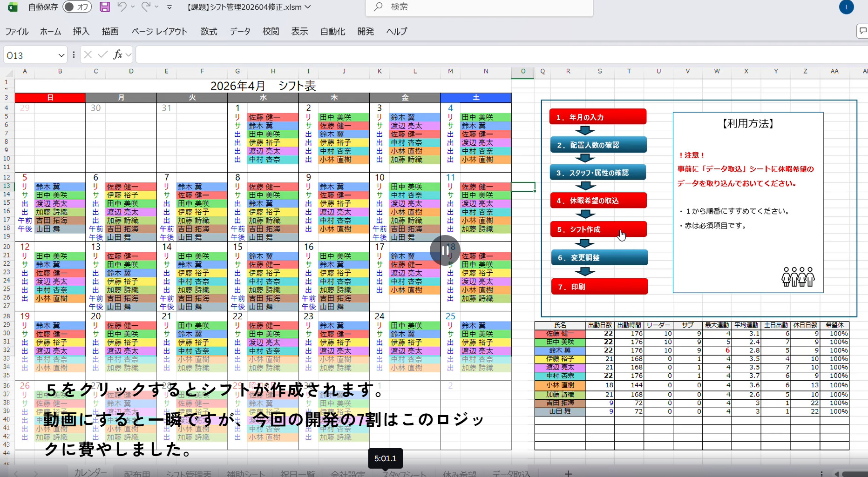The width and height of the screenshot is (868, 477).
Task: Click the Undo arrow icon
Action: [x=122, y=7]
